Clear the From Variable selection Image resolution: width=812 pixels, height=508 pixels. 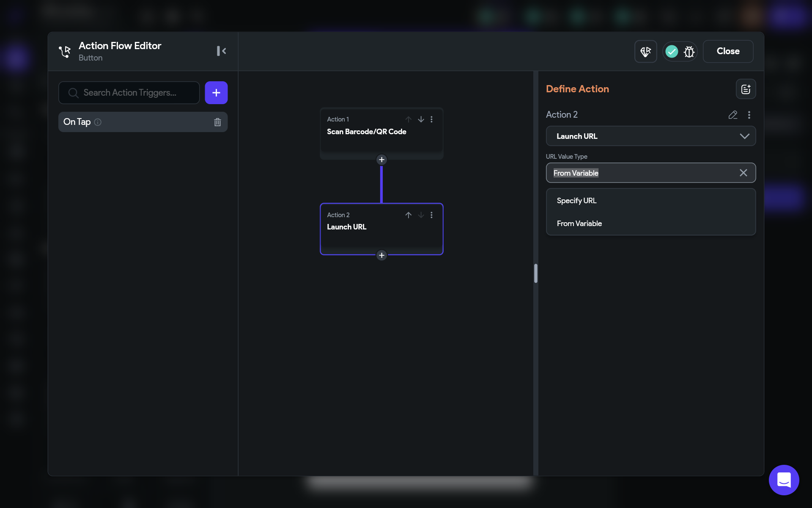click(x=743, y=173)
